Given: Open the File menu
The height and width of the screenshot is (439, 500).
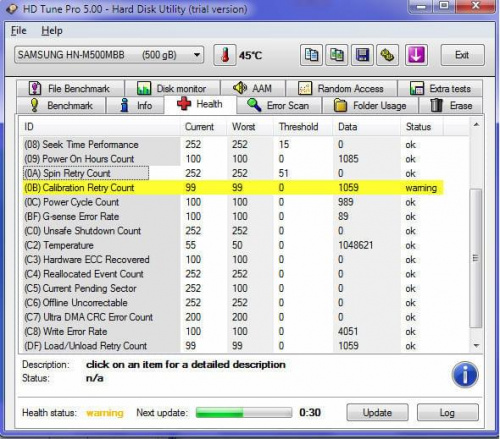Looking at the screenshot, I should [x=19, y=31].
